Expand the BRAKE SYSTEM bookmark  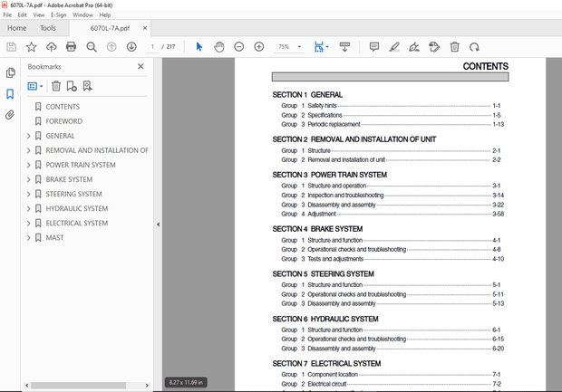pyautogui.click(x=29, y=180)
